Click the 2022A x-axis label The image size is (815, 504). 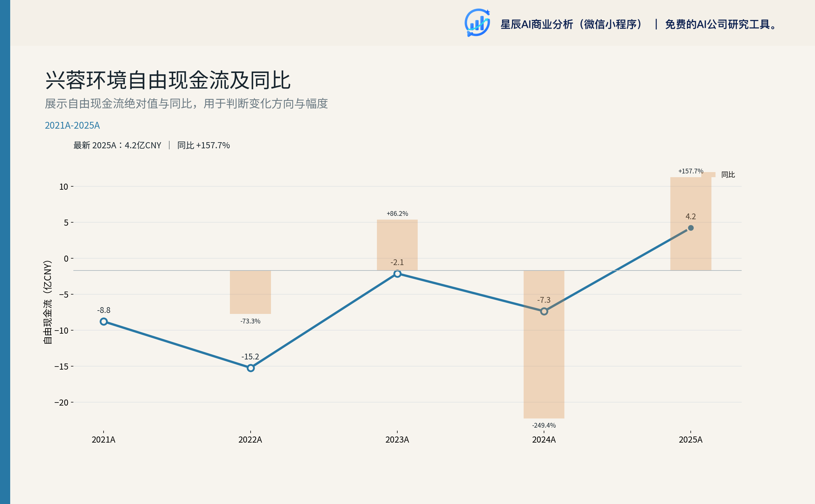coord(250,440)
